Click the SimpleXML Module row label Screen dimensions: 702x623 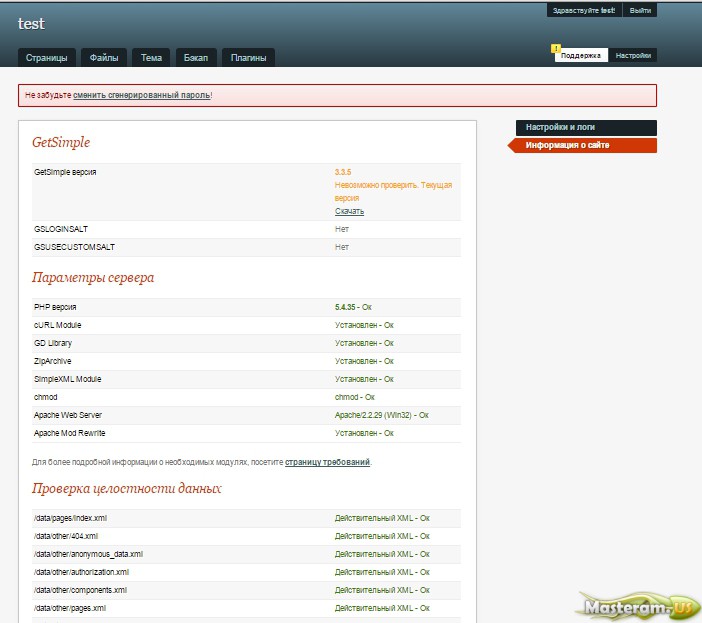[x=68, y=379]
